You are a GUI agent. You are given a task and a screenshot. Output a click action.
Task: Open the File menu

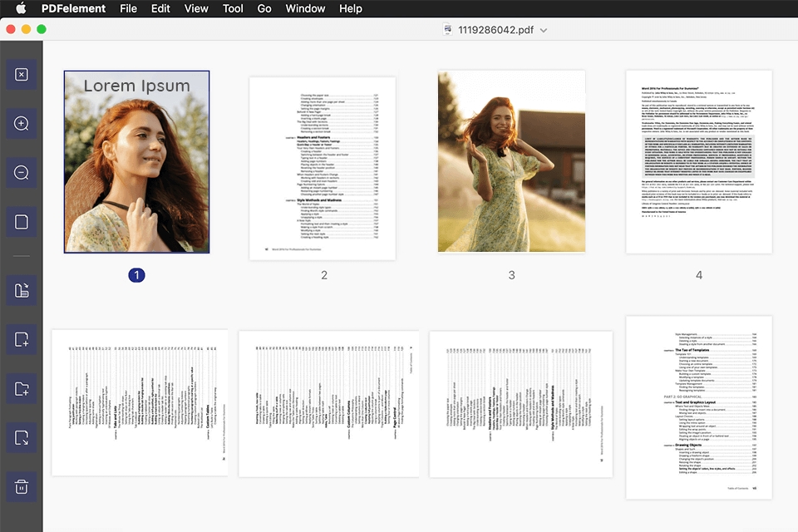[128, 8]
